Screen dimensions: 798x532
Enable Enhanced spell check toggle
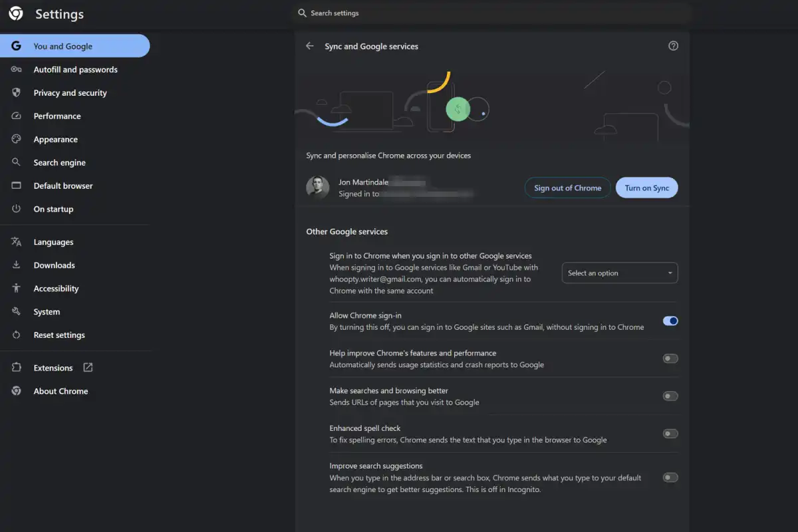coord(670,434)
